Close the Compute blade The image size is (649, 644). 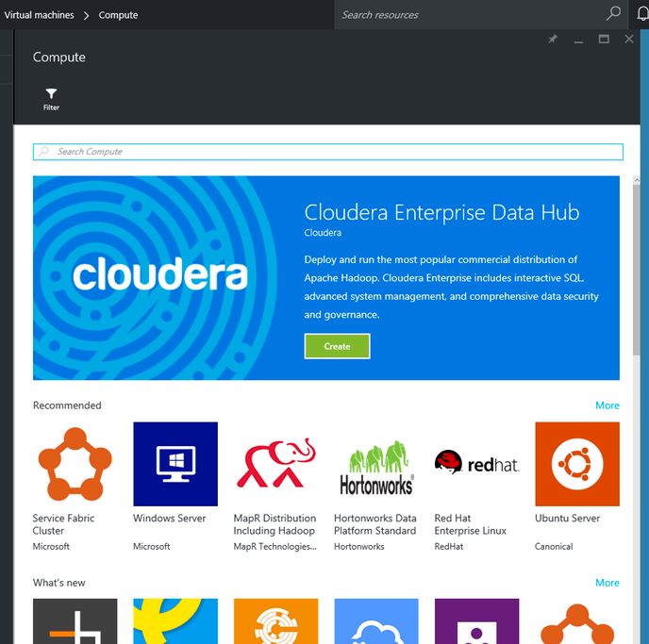(x=628, y=39)
